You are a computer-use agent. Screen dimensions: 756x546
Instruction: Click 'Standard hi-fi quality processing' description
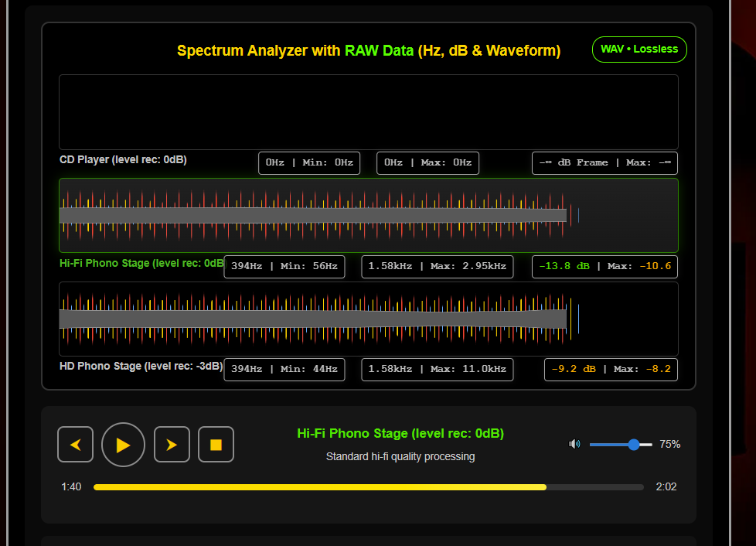400,457
